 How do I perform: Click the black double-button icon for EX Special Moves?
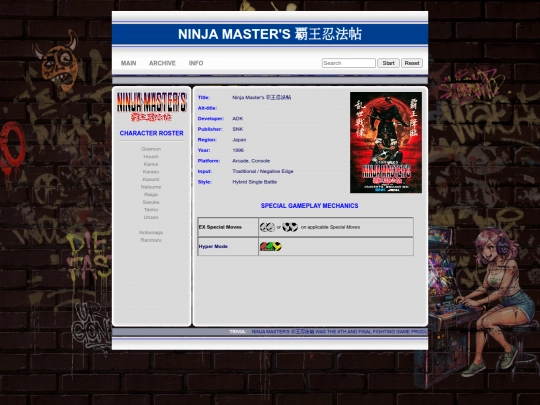[x=290, y=227]
